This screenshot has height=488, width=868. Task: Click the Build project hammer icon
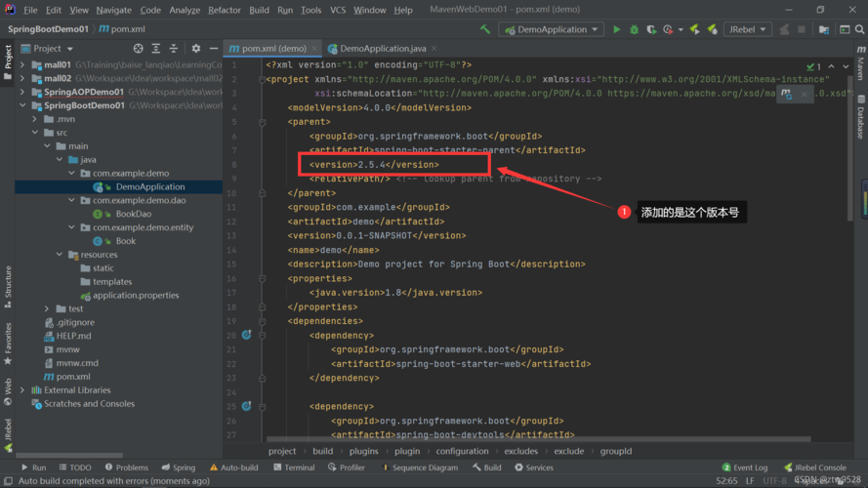click(485, 29)
